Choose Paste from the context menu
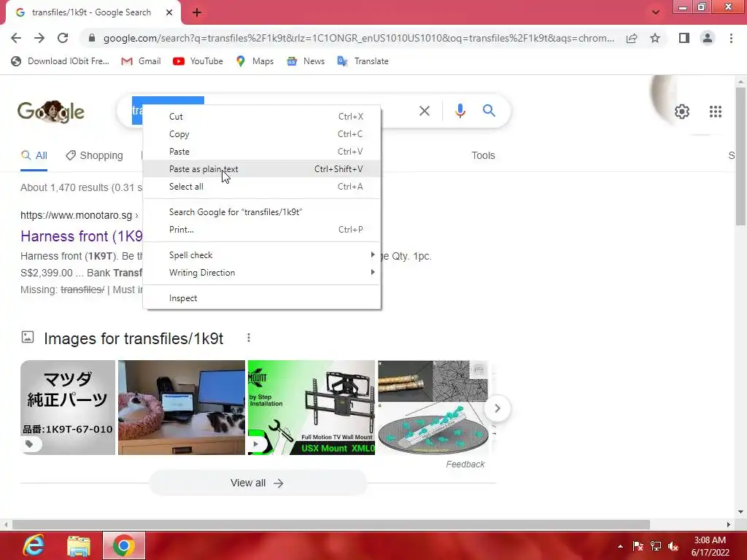 pos(262,152)
